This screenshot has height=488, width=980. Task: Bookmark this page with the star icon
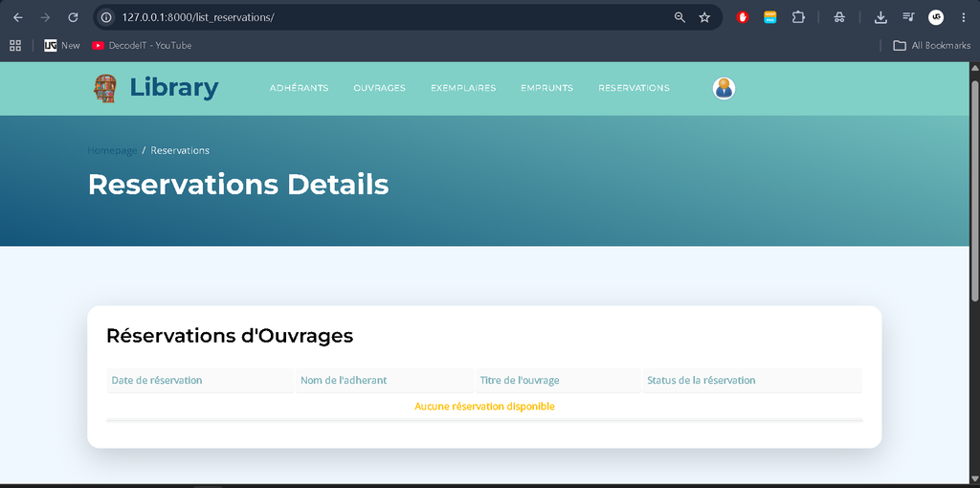(704, 17)
